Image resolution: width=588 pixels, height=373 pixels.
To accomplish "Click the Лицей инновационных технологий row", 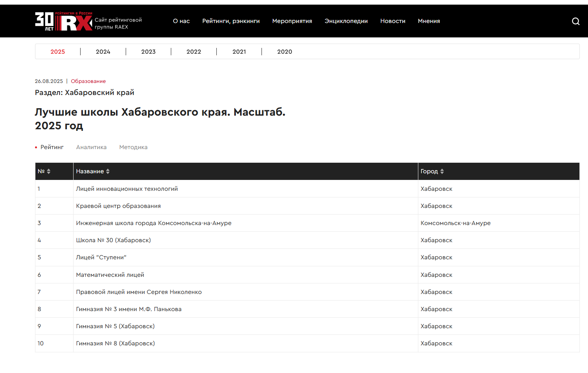I will (127, 189).
